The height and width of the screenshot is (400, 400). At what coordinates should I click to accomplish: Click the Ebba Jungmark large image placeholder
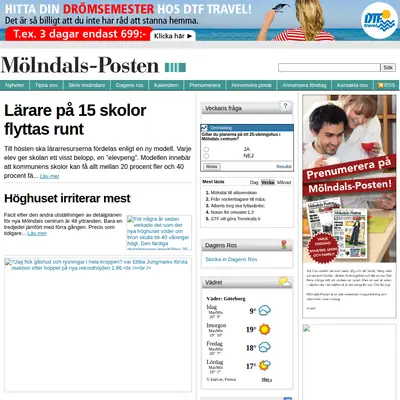click(x=98, y=325)
